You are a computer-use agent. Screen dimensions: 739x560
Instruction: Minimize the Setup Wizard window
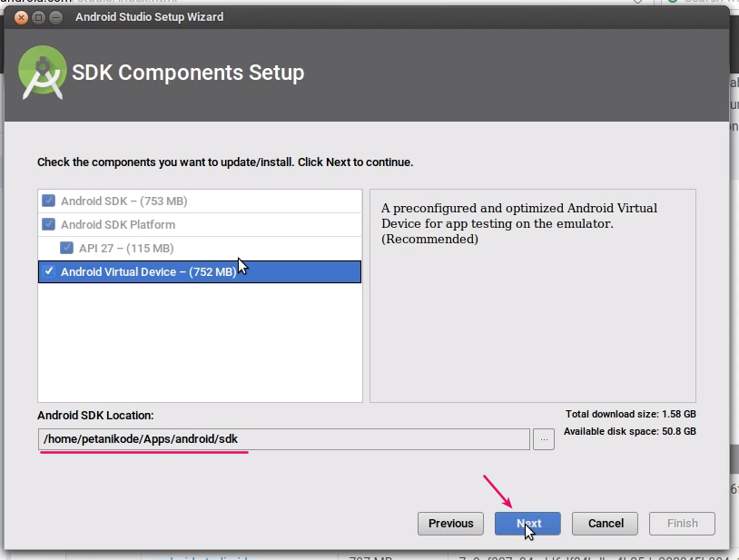(x=55, y=17)
